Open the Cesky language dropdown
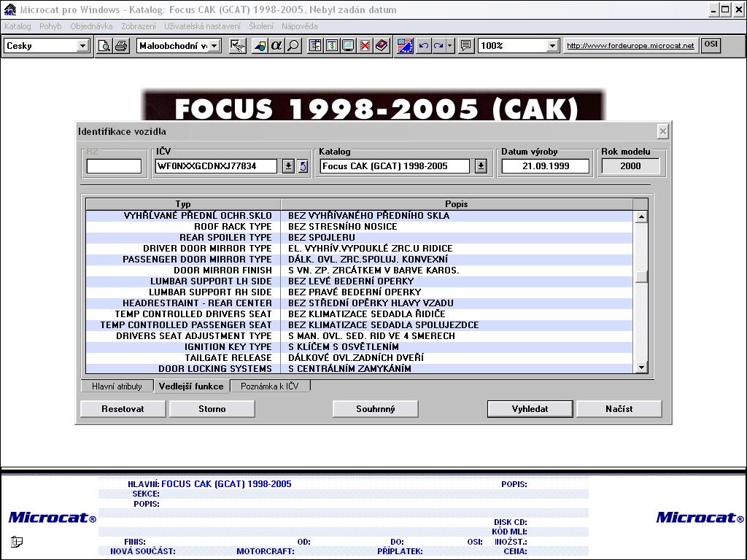The image size is (747, 560). click(x=82, y=46)
